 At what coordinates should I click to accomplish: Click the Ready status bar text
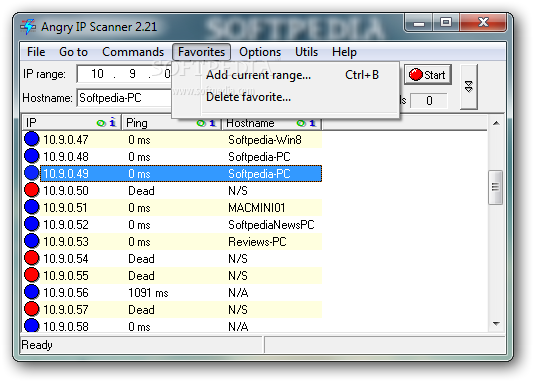(x=37, y=345)
